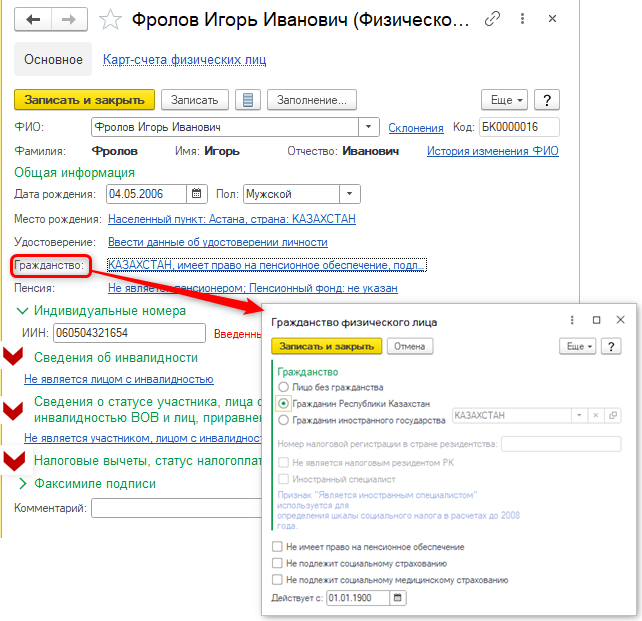Open the report list icon next to Записать
The width and height of the screenshot is (642, 621).
point(247,100)
